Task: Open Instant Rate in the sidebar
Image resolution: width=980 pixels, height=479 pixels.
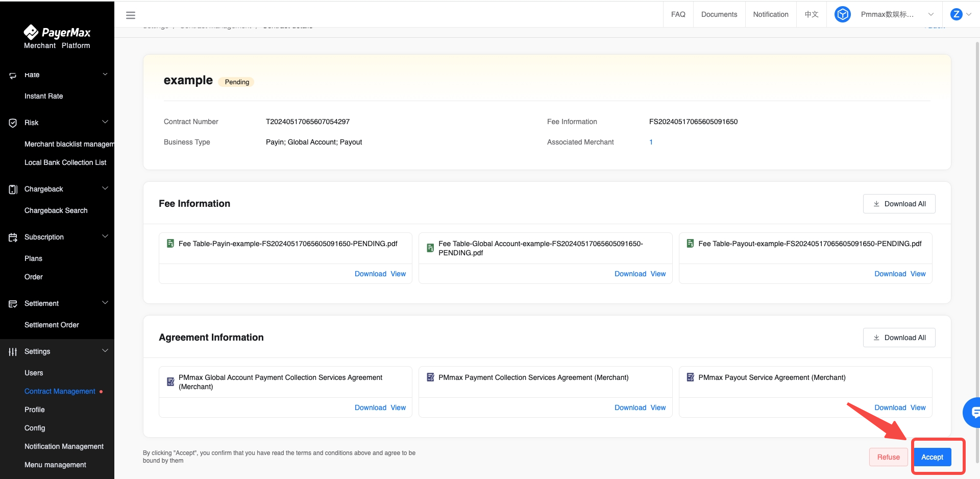Action: 44,96
